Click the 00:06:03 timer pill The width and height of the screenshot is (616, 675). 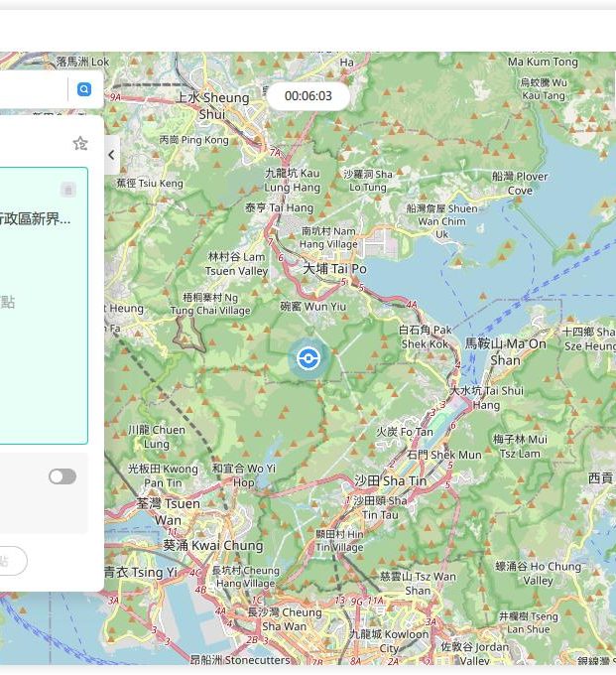[308, 96]
